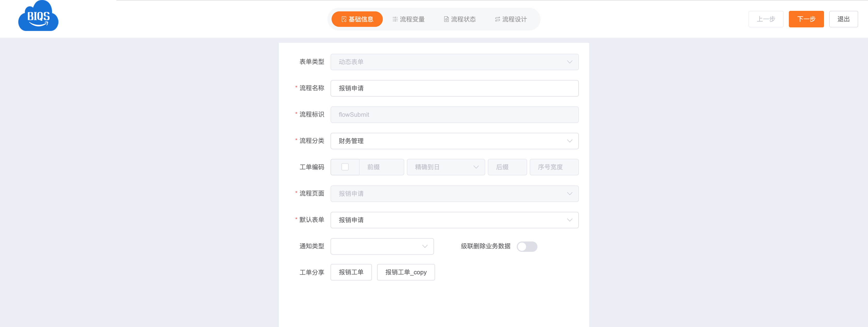Image resolution: width=868 pixels, height=327 pixels.
Task: Open the 通知类型 dropdown
Action: pyautogui.click(x=382, y=247)
